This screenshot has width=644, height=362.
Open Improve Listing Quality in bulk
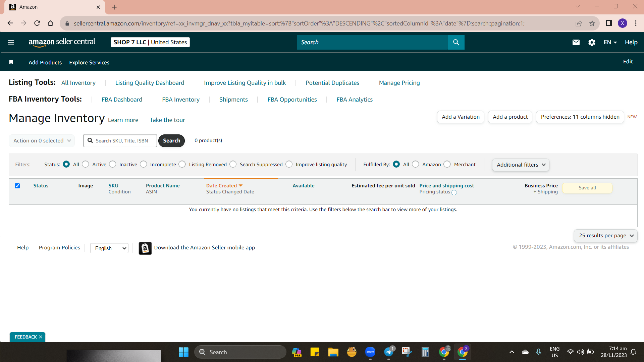point(245,83)
